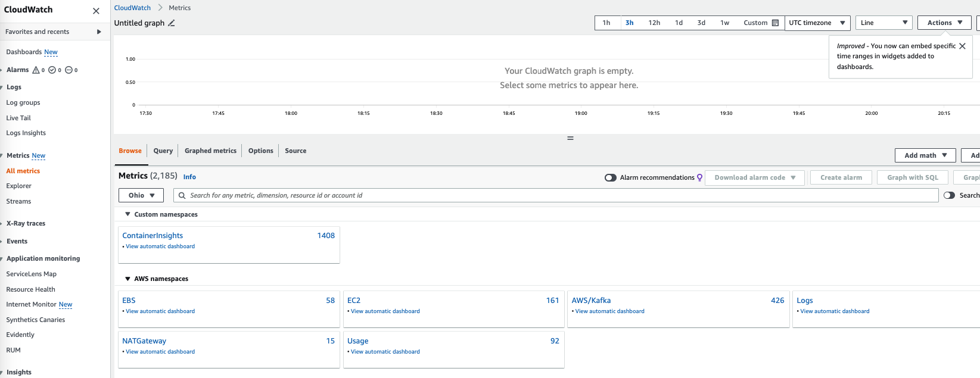Image resolution: width=980 pixels, height=378 pixels.
Task: Open the Options tab
Action: pos(261,151)
